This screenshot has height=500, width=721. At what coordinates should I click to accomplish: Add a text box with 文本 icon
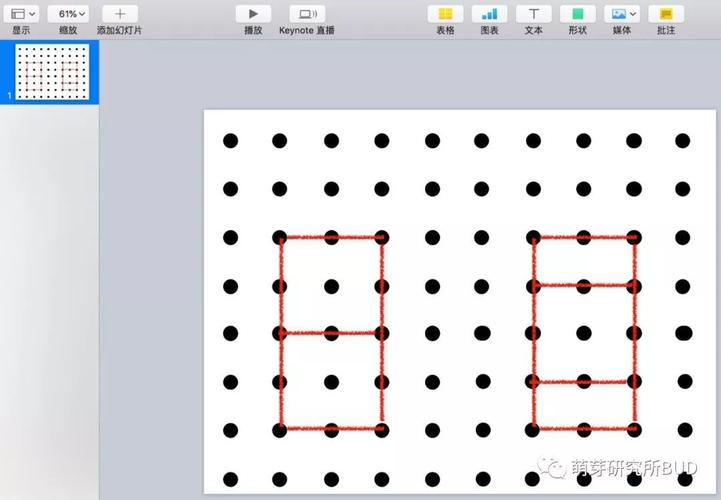click(534, 14)
